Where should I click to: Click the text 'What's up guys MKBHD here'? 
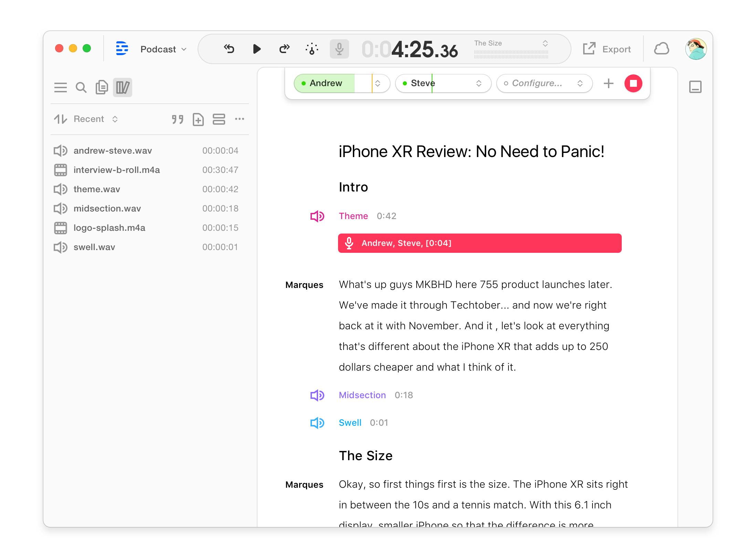pyautogui.click(x=408, y=285)
